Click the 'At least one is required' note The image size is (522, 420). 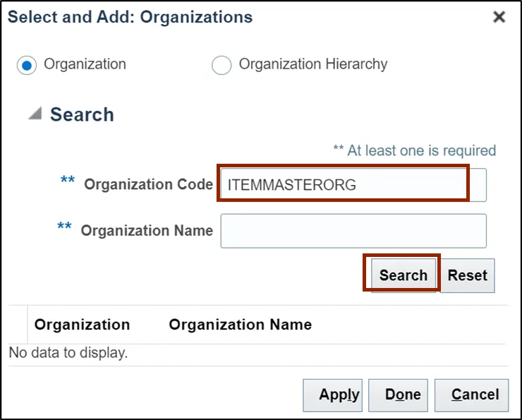coord(415,150)
